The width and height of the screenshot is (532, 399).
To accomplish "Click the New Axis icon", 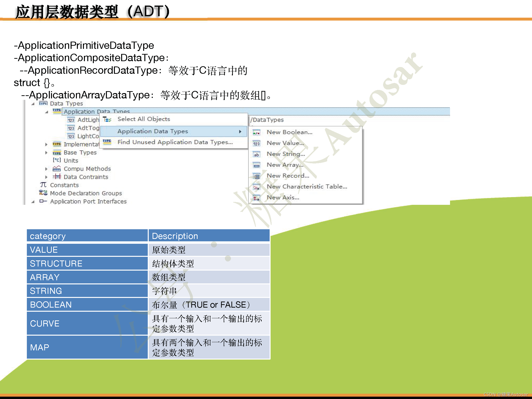I will (256, 198).
